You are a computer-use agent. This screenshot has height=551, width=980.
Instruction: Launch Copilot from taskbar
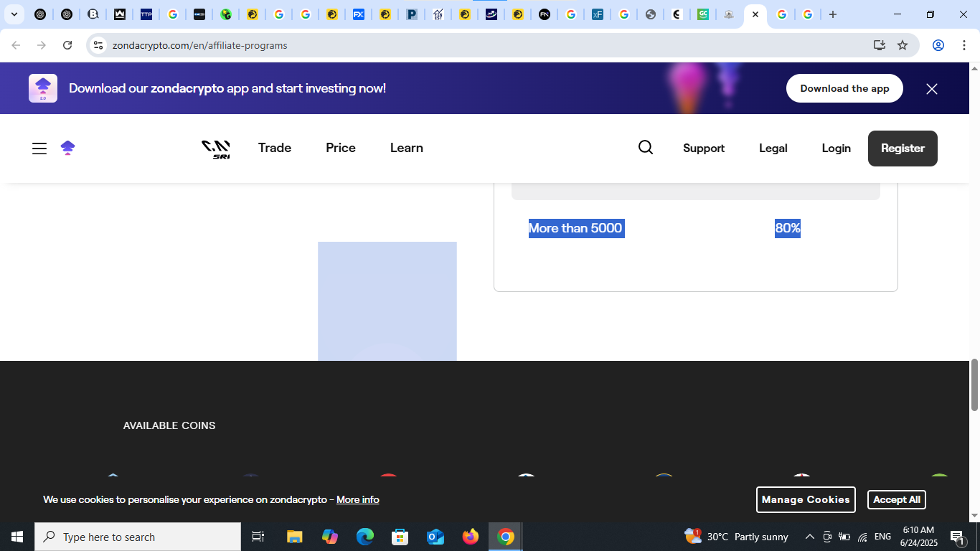330,537
